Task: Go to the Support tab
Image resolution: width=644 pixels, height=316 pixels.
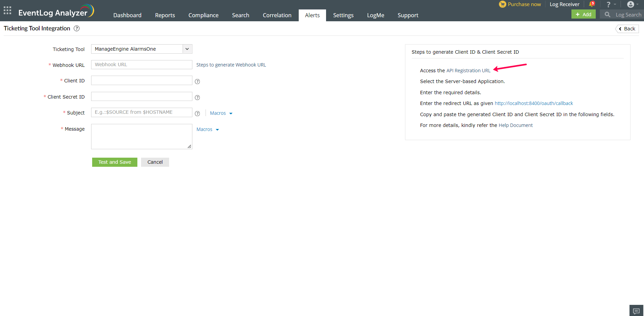Action: 408,15
